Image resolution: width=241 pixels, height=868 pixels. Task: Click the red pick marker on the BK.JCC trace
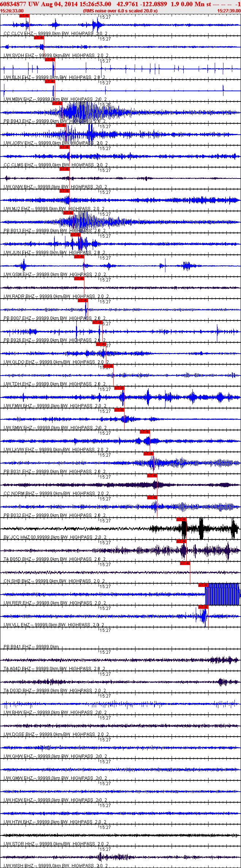pos(181,519)
